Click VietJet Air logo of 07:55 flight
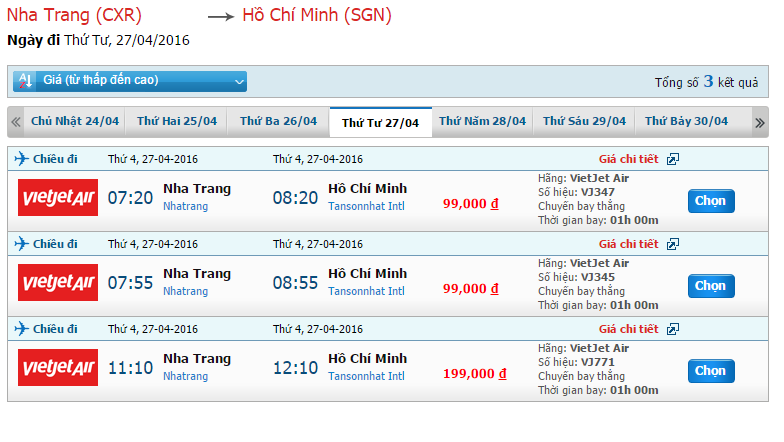Screen dimensions: 784x442 click(x=58, y=282)
